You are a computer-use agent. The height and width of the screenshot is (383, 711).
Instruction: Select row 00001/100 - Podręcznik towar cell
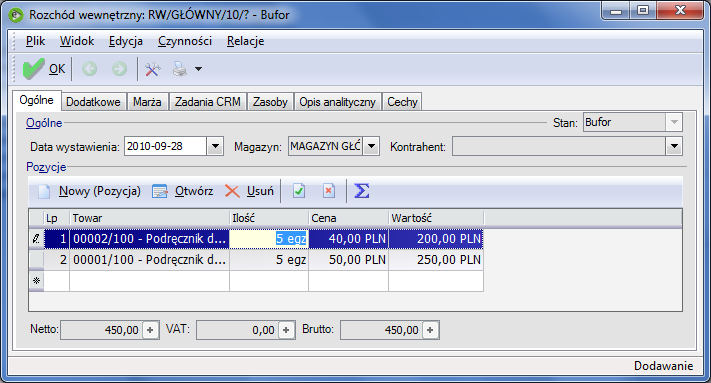point(149,260)
